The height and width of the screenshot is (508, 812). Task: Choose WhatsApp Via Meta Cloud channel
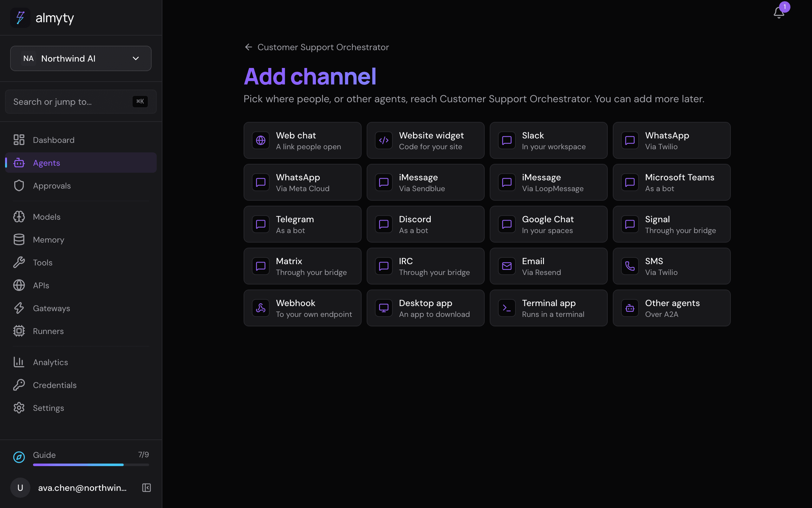point(302,182)
